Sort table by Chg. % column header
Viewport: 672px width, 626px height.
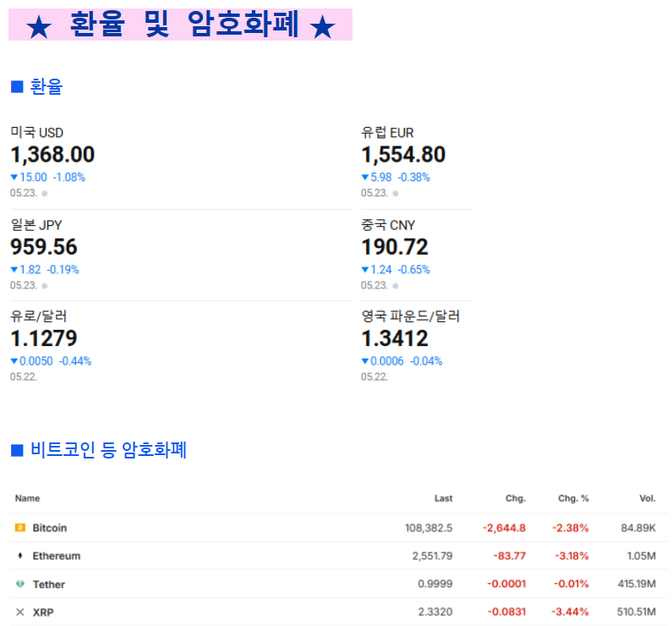click(573, 498)
